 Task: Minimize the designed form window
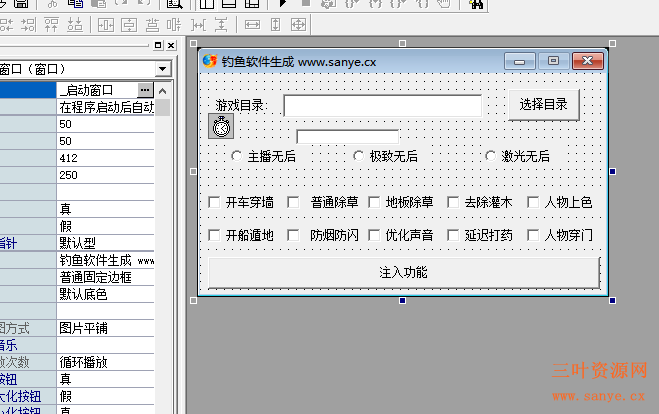(520, 61)
